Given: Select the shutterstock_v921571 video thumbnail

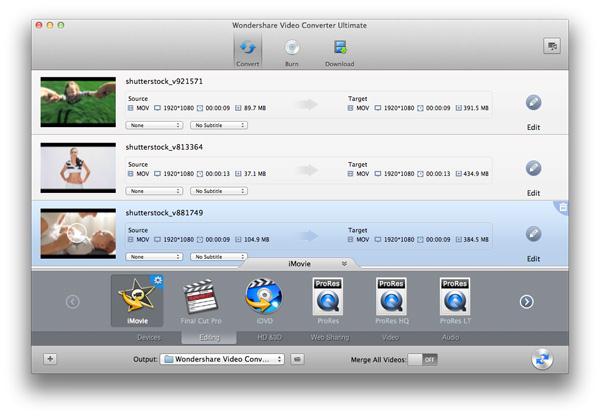Looking at the screenshot, I should tap(78, 102).
